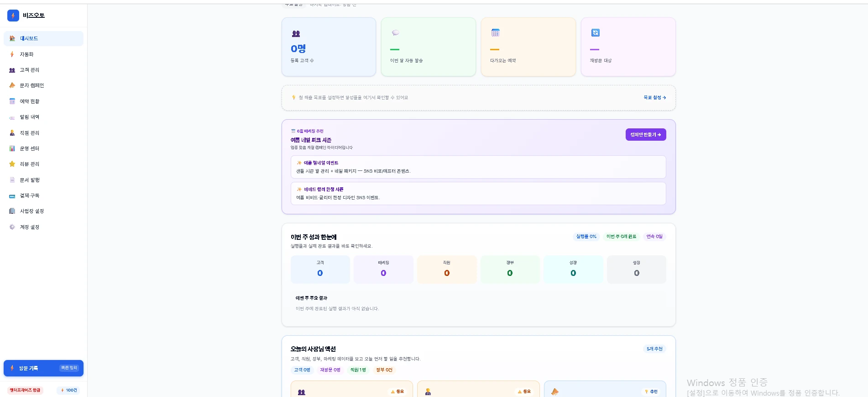This screenshot has height=397, width=868.
Task: Open the 등록 고객 수 stat card
Action: click(x=329, y=47)
